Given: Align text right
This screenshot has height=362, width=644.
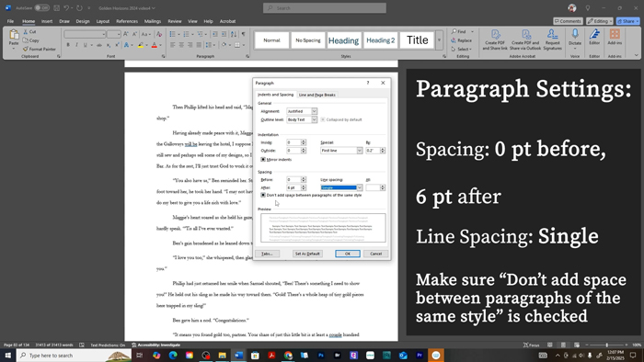Looking at the screenshot, I should pyautogui.click(x=190, y=45).
